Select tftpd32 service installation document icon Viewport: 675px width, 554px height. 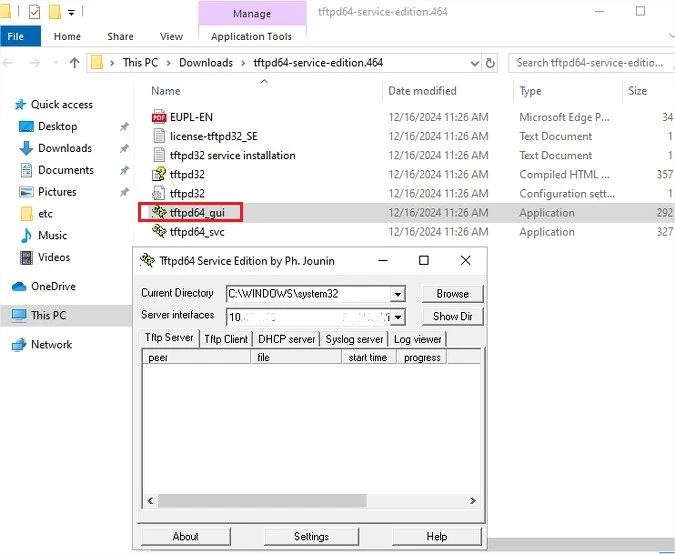coord(159,155)
